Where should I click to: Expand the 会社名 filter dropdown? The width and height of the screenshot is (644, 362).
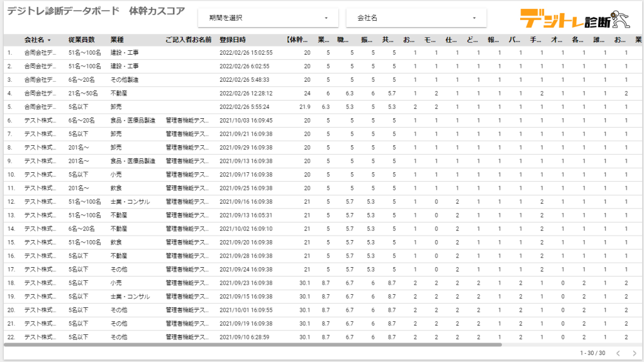[416, 18]
